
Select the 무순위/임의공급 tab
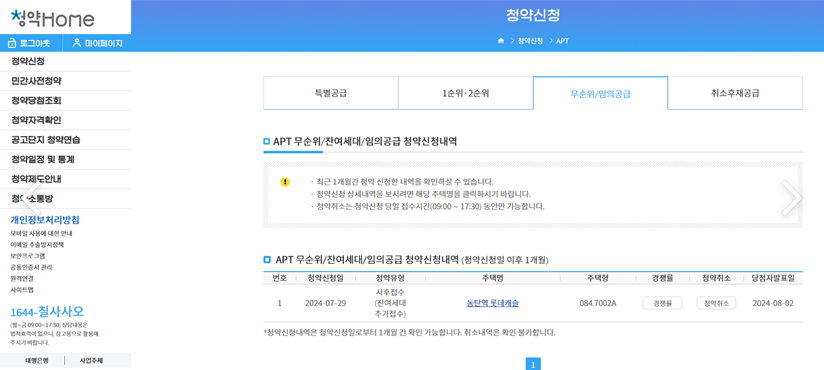(600, 94)
